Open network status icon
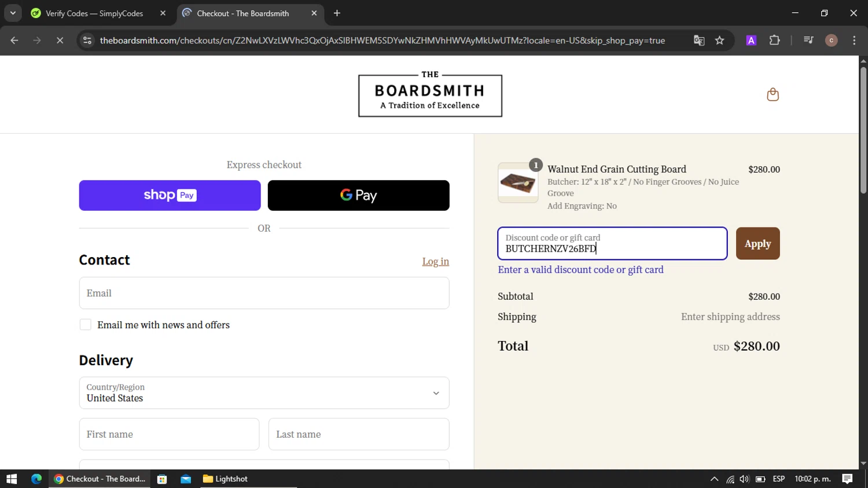The height and width of the screenshot is (488, 868). click(x=730, y=479)
